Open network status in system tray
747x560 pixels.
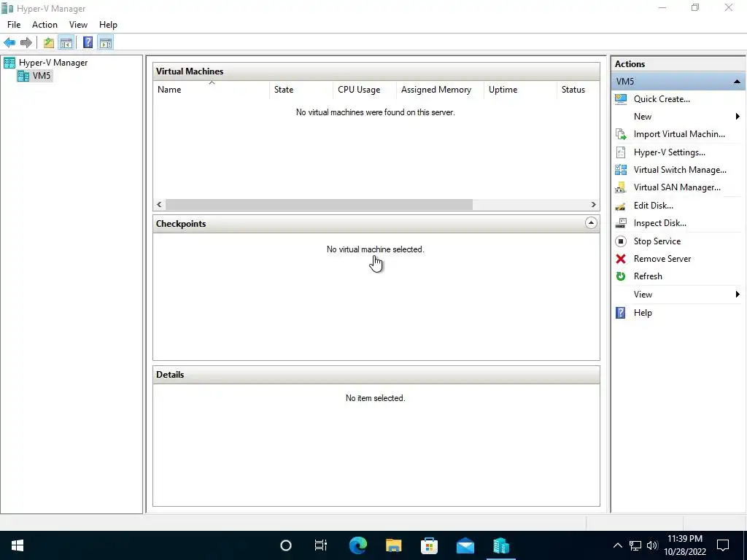635,545
